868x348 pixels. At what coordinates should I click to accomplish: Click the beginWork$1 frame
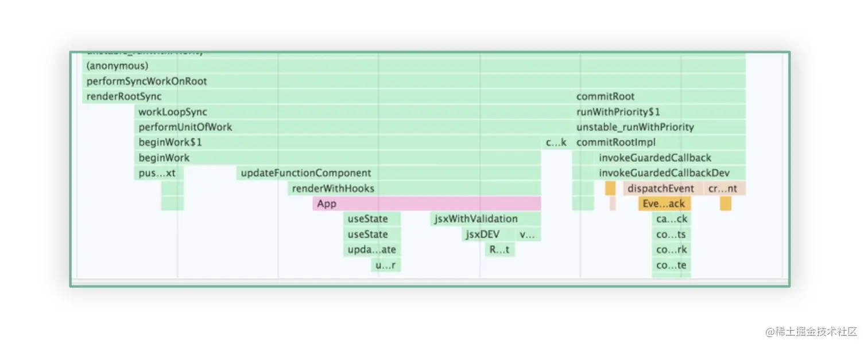[338, 142]
